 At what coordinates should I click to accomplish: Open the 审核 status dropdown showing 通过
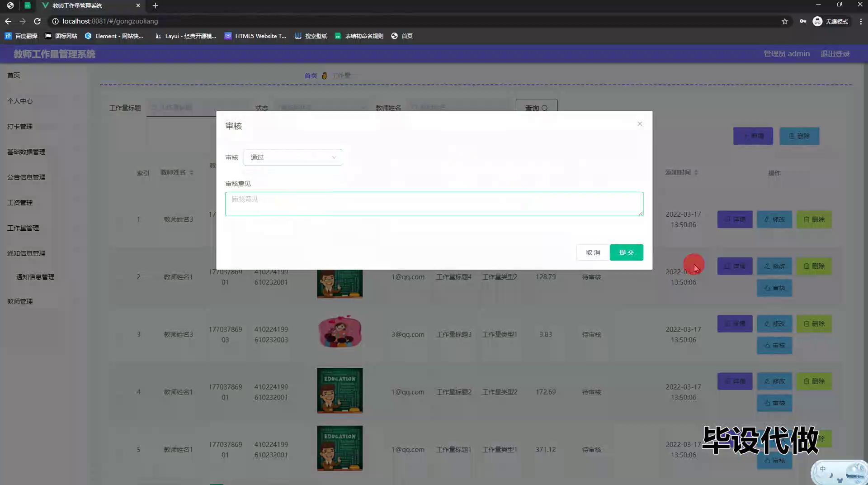click(x=292, y=157)
